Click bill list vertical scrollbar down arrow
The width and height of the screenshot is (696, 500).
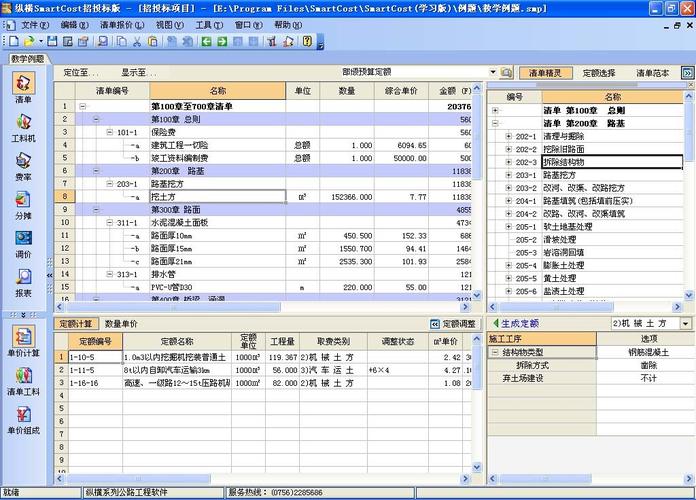(477, 295)
